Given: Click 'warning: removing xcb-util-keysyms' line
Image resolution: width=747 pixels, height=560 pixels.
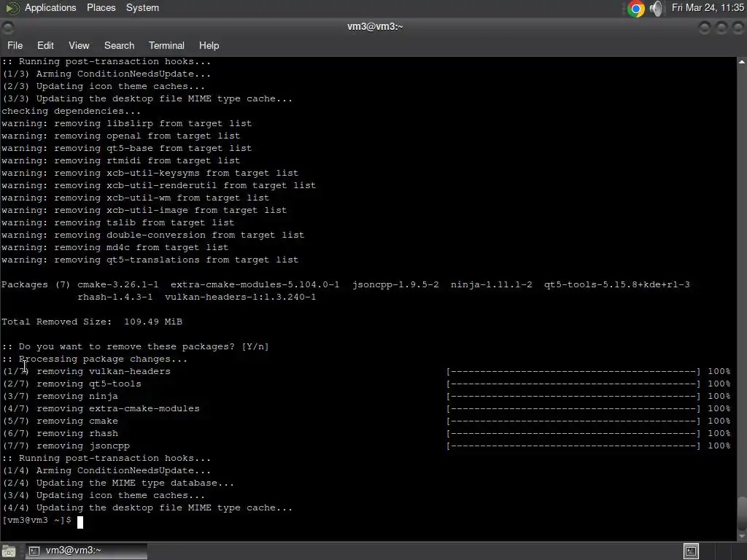Looking at the screenshot, I should (x=150, y=174).
